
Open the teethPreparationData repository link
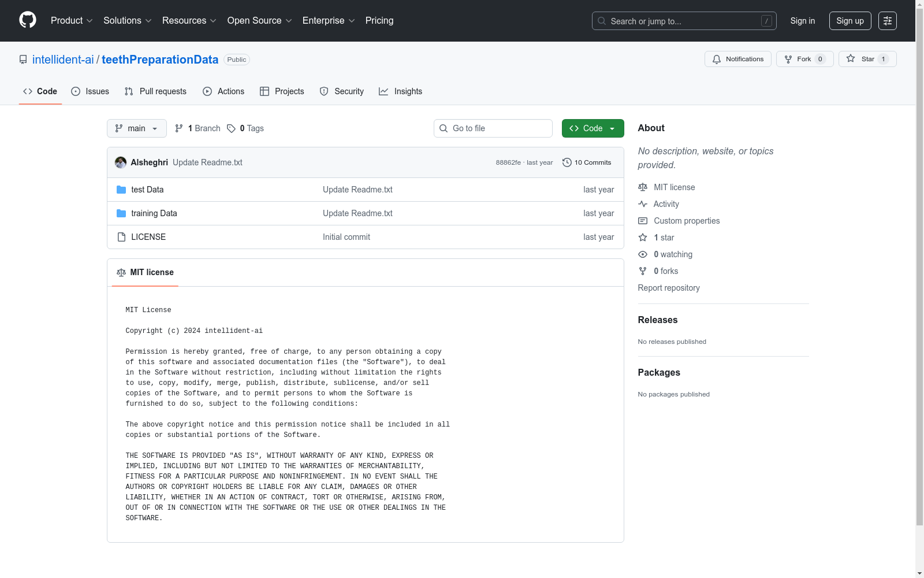(x=160, y=60)
